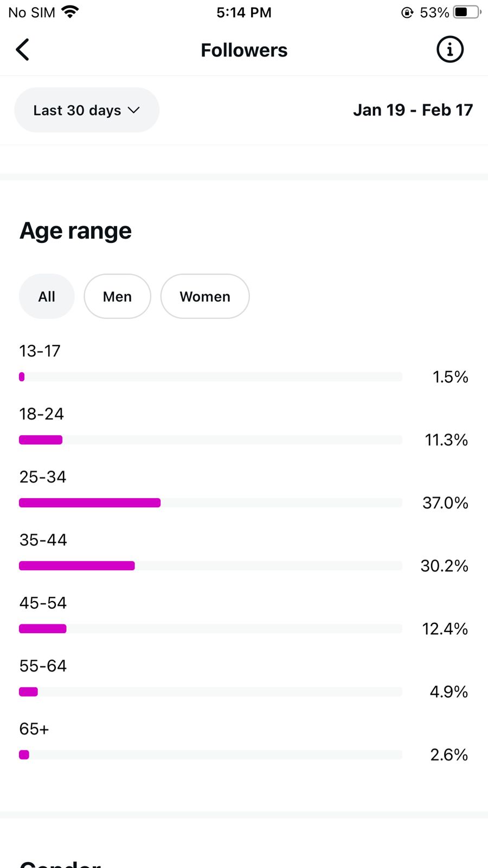Open the info icon in header

pos(450,50)
